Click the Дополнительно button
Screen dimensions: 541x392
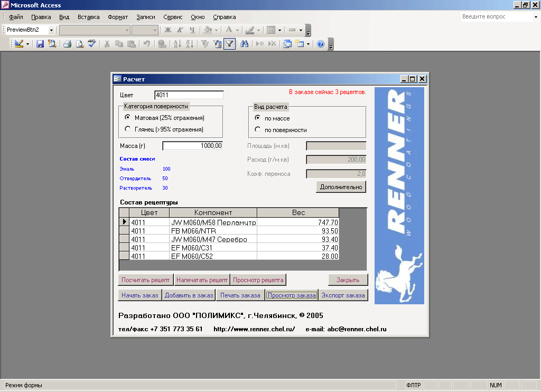[x=341, y=187]
